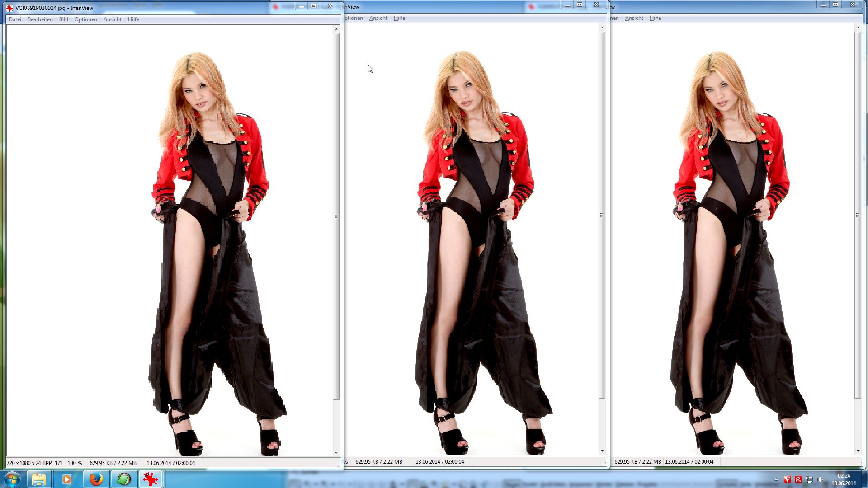868x488 pixels.
Task: Open Hilfe menu in the middle IrfanView window
Action: pyautogui.click(x=399, y=18)
